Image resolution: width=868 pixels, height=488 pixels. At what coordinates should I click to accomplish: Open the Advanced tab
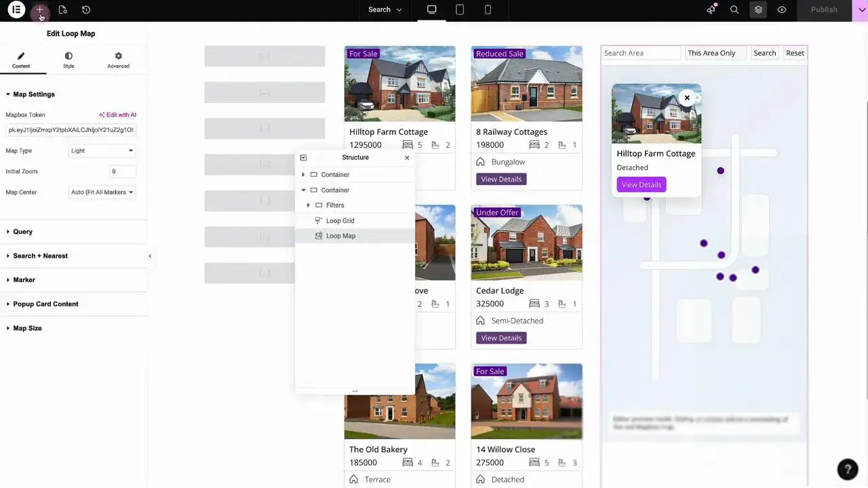point(118,60)
